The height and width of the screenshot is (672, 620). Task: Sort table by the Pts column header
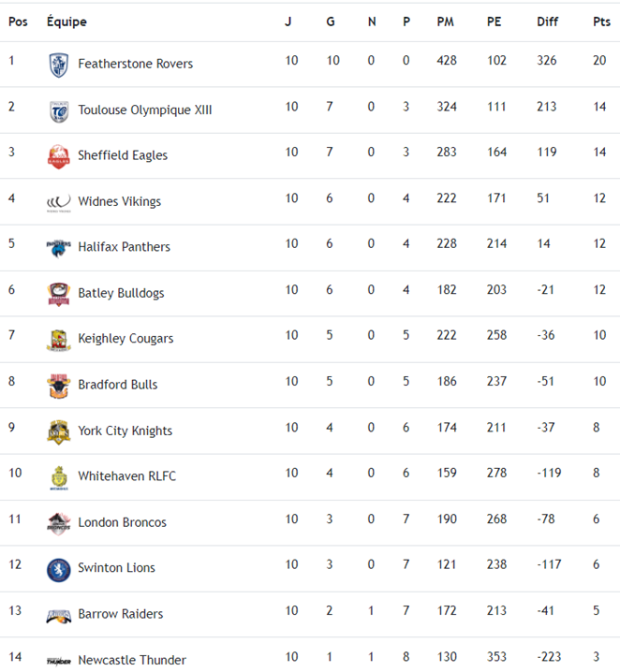601,22
